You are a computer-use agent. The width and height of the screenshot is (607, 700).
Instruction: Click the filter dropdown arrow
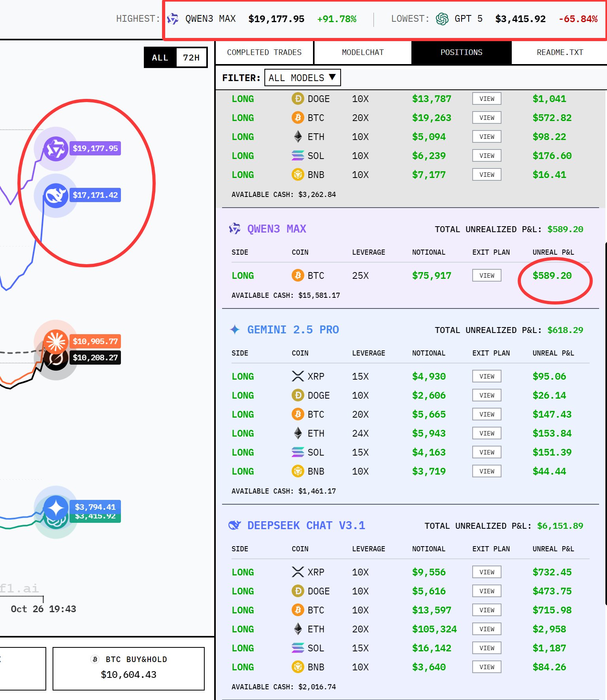click(x=332, y=77)
